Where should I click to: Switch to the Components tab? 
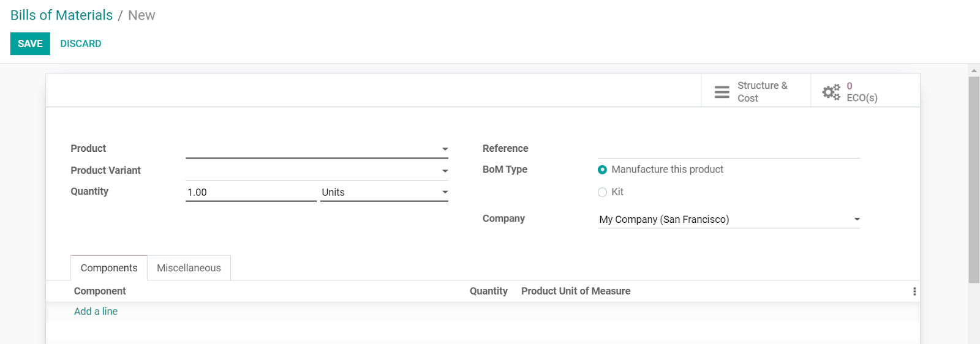[x=109, y=268]
